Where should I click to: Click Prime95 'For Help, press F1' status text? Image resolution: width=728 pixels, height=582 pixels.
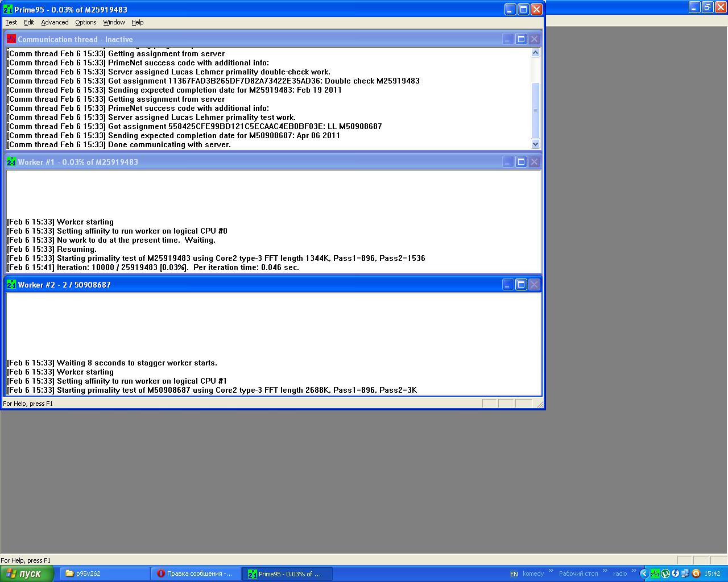(x=28, y=404)
